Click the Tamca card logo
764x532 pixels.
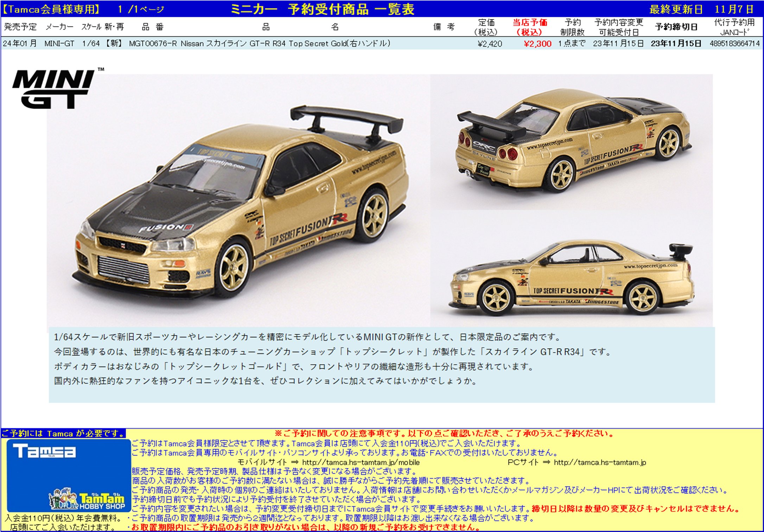(x=44, y=451)
